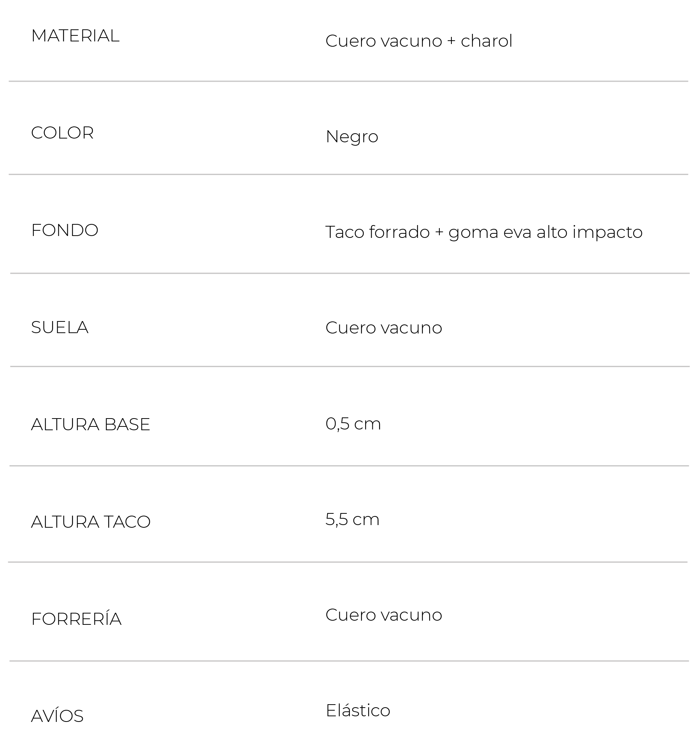Click the COLOR label

click(62, 133)
